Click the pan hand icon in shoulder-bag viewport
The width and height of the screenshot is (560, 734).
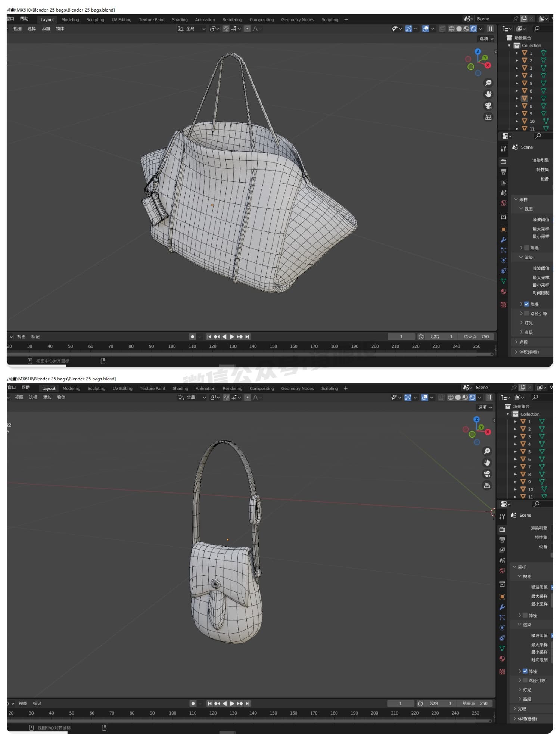pyautogui.click(x=487, y=463)
